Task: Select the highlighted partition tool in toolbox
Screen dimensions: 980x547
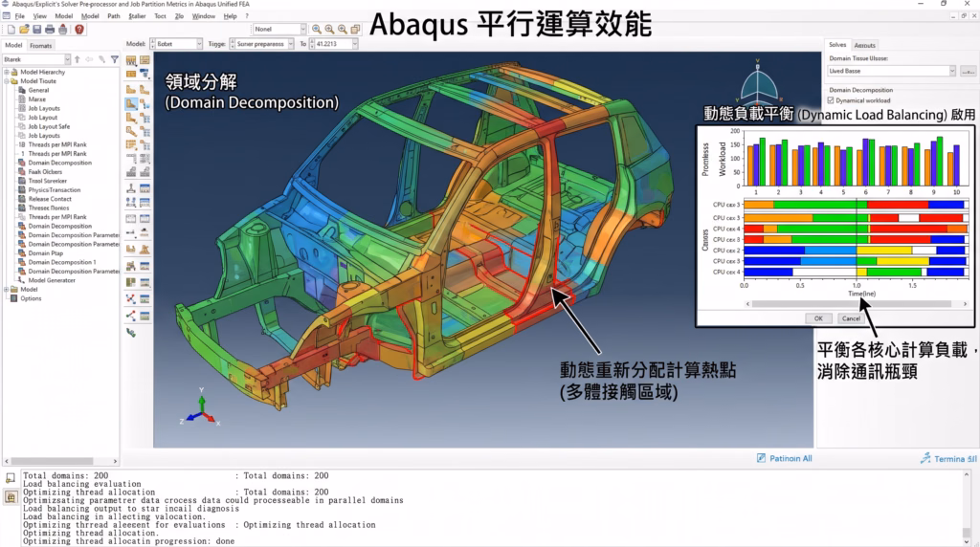Action: 131,104
